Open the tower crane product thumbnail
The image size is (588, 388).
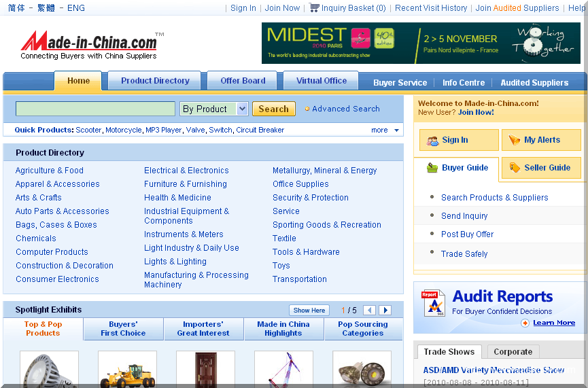point(284,369)
